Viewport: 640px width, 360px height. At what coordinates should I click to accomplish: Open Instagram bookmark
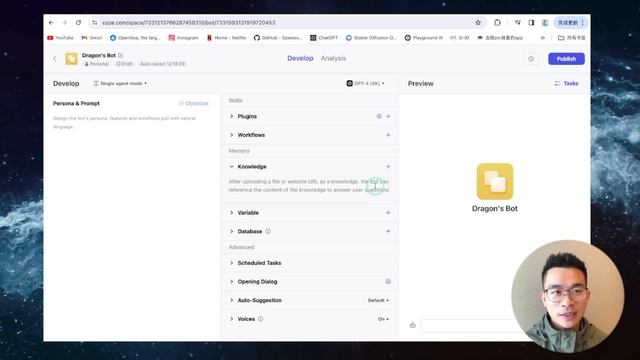184,38
